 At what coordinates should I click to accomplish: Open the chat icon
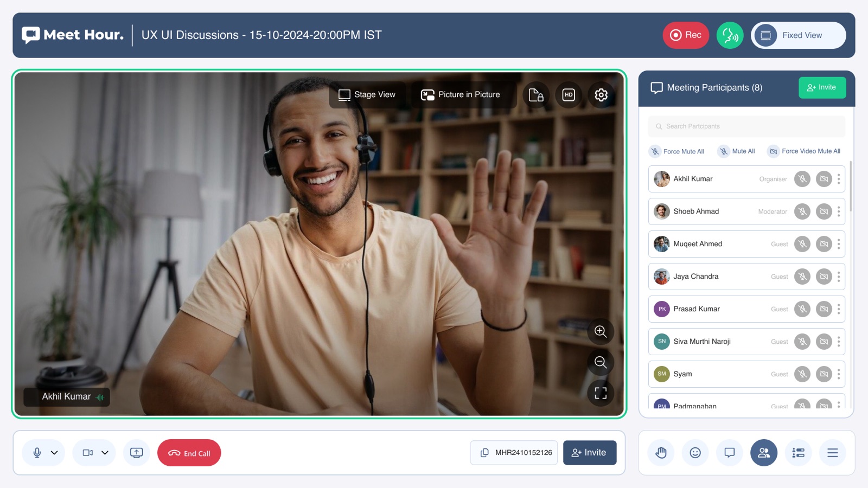click(x=730, y=453)
